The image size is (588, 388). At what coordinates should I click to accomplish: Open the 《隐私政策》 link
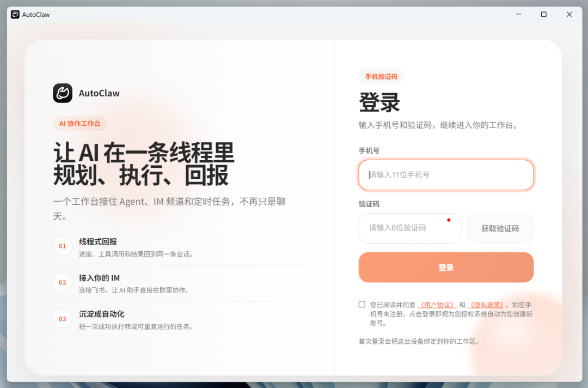[486, 305]
